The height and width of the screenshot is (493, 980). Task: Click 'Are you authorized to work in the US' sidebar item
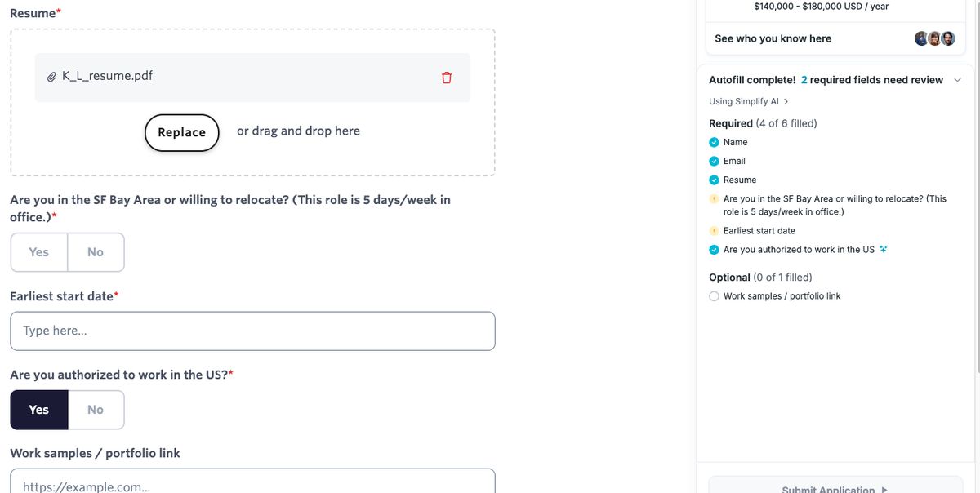799,250
